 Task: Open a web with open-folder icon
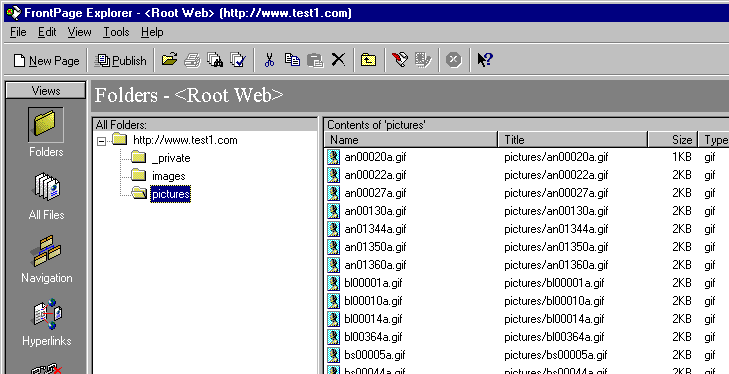coord(170,60)
